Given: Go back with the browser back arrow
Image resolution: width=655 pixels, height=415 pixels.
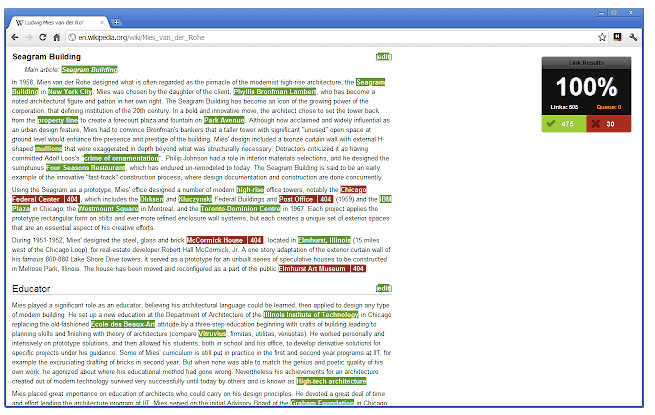Looking at the screenshot, I should point(15,37).
